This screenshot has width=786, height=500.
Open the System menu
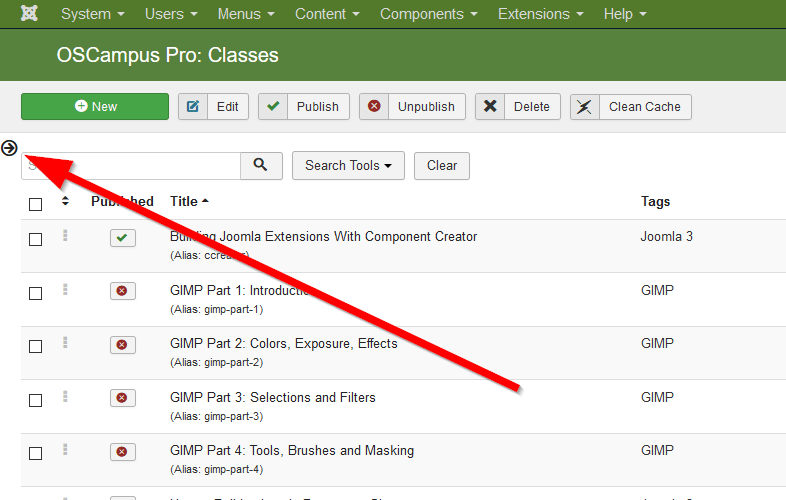click(x=93, y=14)
